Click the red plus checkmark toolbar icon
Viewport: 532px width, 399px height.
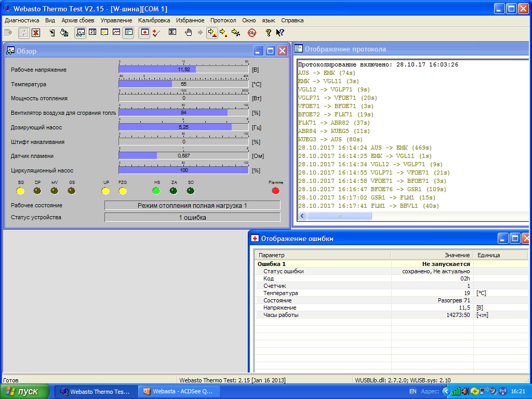click(156, 33)
